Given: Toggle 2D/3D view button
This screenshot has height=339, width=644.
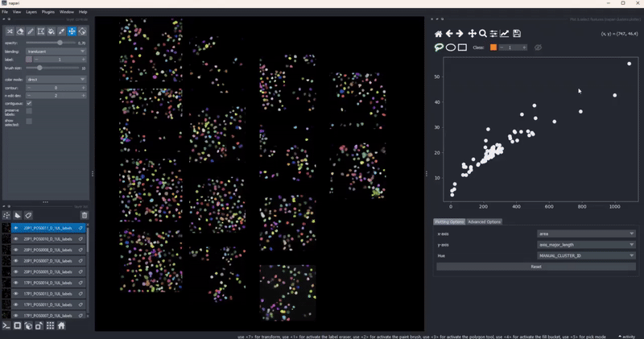Looking at the screenshot, I should [17, 326].
